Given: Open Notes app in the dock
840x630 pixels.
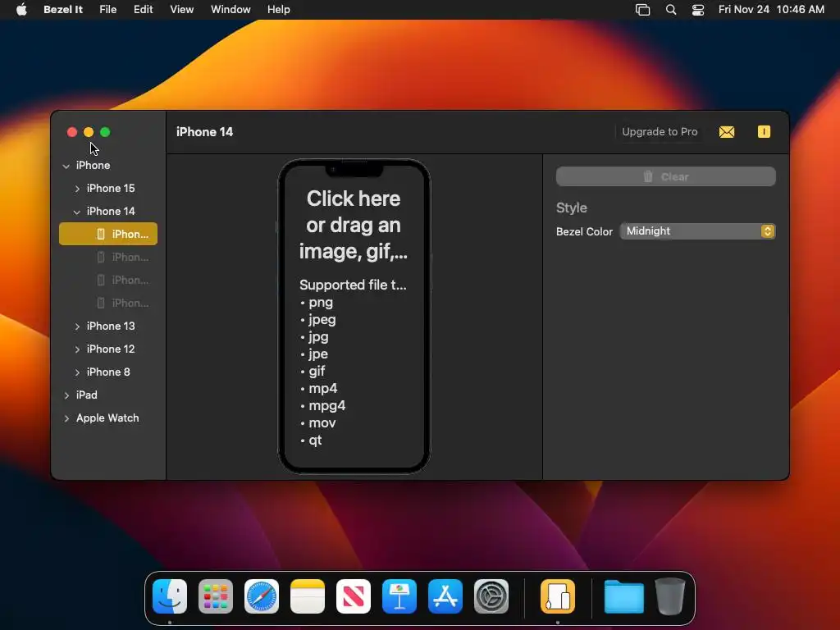Looking at the screenshot, I should [308, 596].
